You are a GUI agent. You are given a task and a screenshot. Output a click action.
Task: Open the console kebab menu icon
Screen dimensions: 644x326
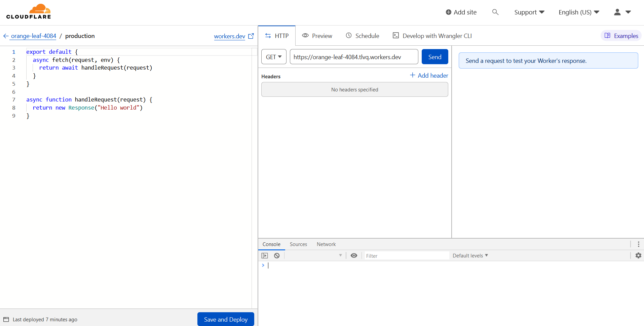pos(638,244)
